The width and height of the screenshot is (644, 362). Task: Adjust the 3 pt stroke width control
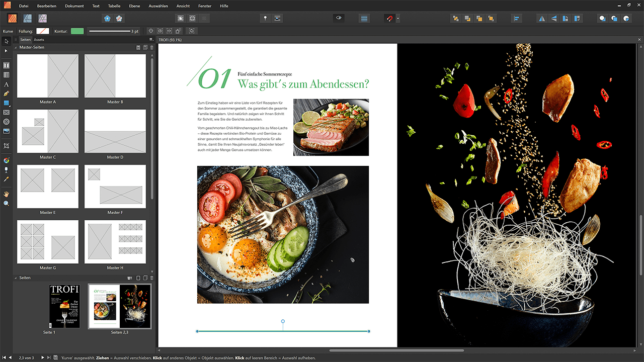pos(114,31)
